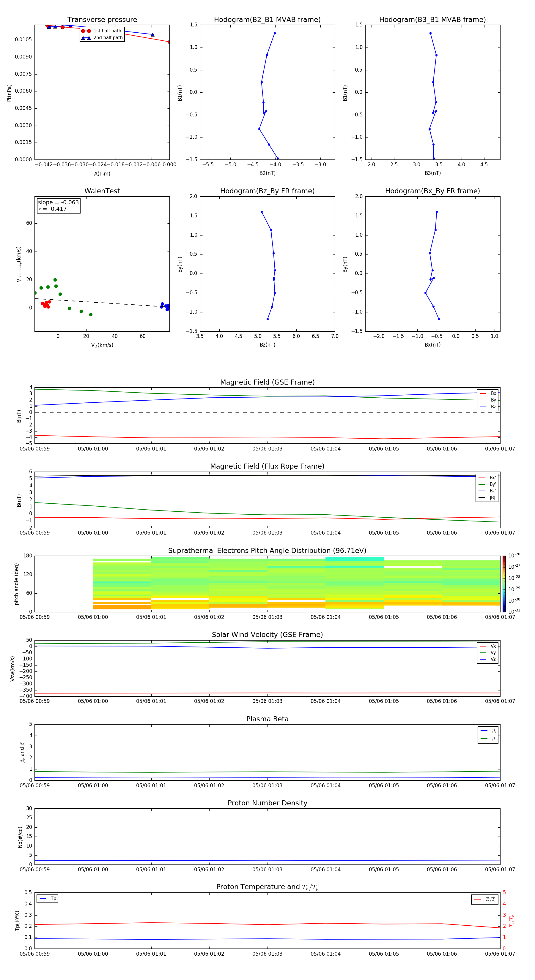Click the 'V_A(km/s)' Walen test axis label
This screenshot has height=980, width=535.
coord(102,345)
